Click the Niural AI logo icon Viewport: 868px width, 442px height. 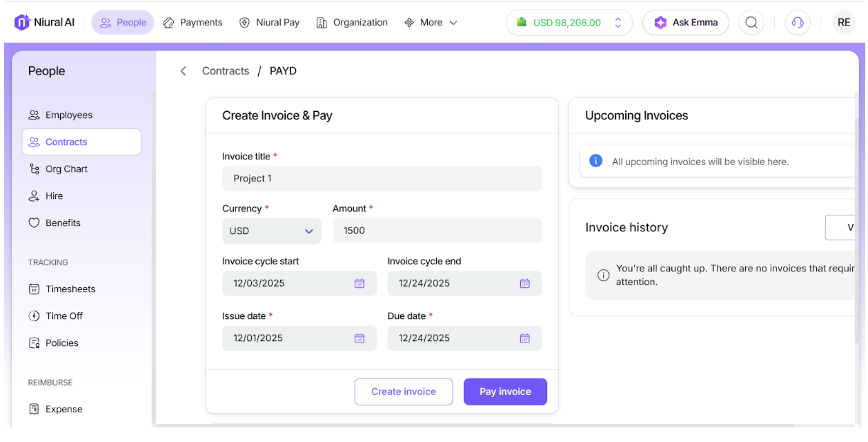[x=22, y=22]
